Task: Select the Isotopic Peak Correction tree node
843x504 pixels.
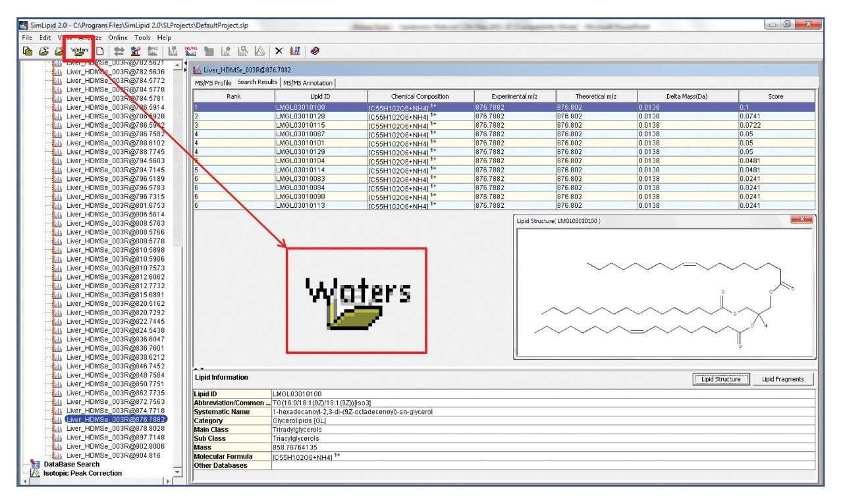Action: pos(82,473)
